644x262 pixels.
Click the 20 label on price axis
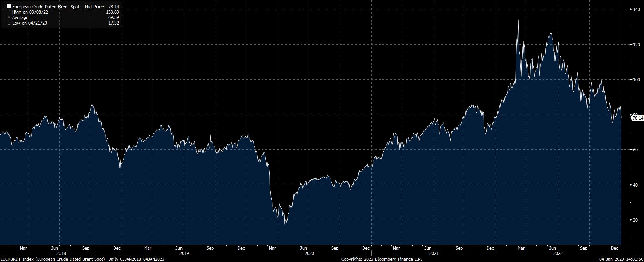tap(635, 220)
